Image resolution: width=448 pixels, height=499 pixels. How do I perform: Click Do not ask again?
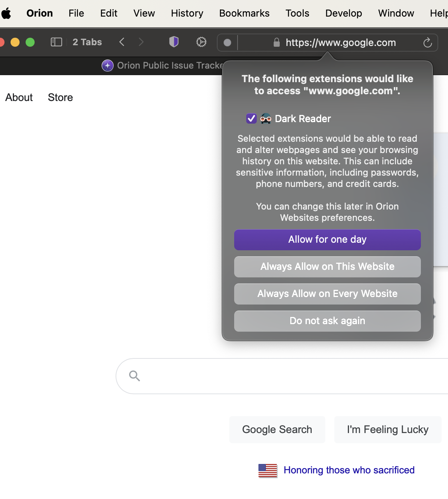327,321
